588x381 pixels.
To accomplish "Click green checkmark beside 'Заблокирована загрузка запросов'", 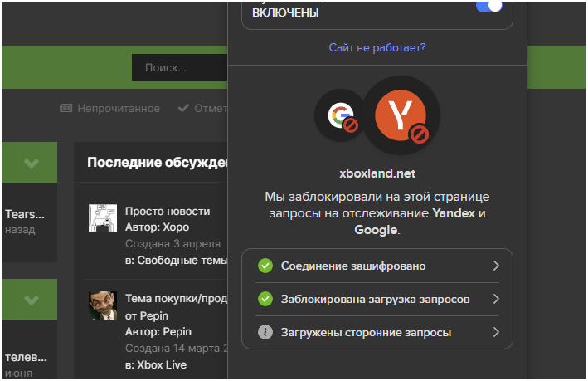I will pyautogui.click(x=265, y=299).
